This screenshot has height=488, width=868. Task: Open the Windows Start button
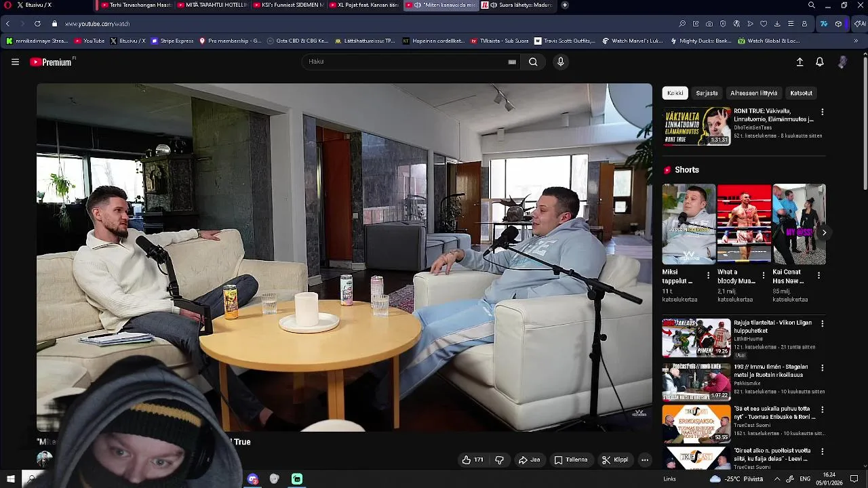tap(10, 479)
